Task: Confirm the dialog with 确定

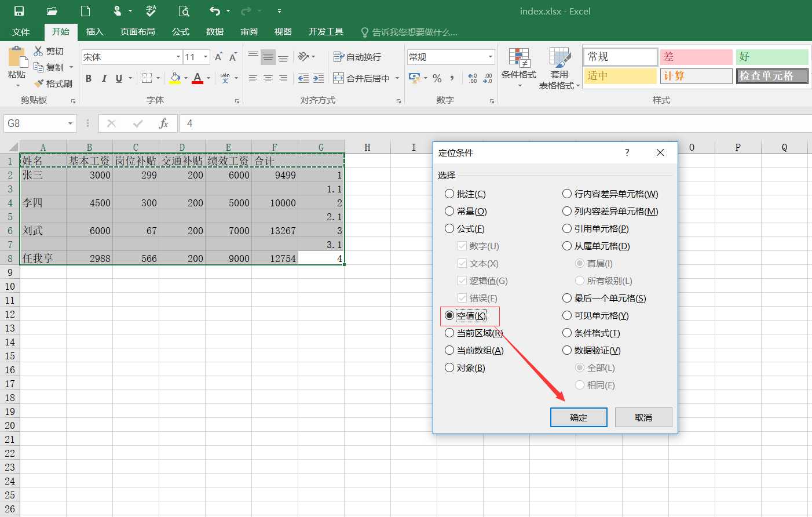Action: pos(579,417)
